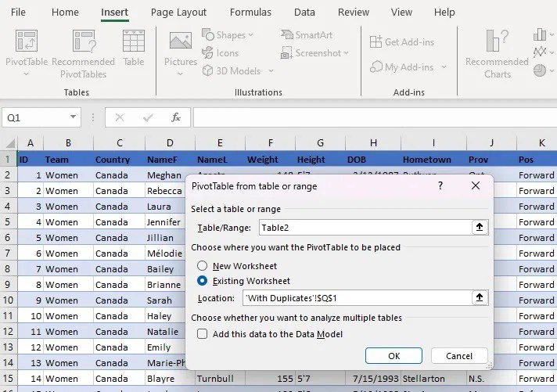Expand the Shapes dropdown arrow

click(251, 35)
